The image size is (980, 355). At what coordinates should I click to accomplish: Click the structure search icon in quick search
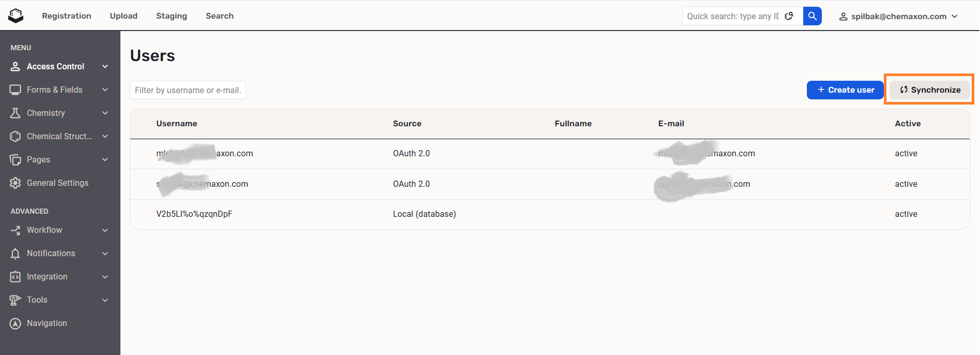pyautogui.click(x=789, y=16)
